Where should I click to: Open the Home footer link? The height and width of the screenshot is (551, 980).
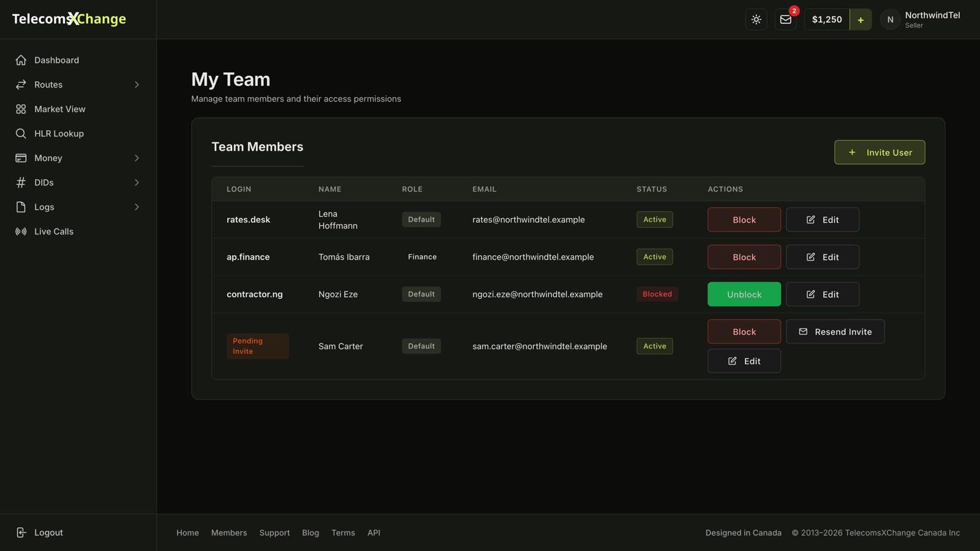(x=187, y=533)
